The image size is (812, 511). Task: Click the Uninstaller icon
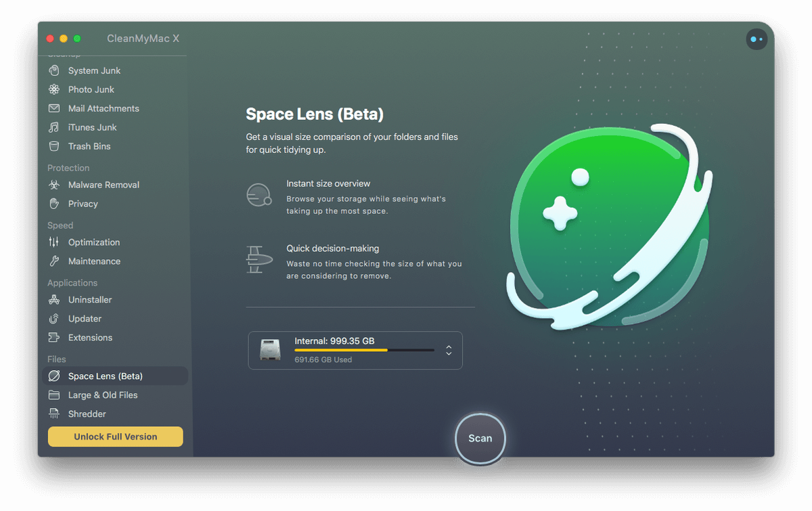[54, 300]
